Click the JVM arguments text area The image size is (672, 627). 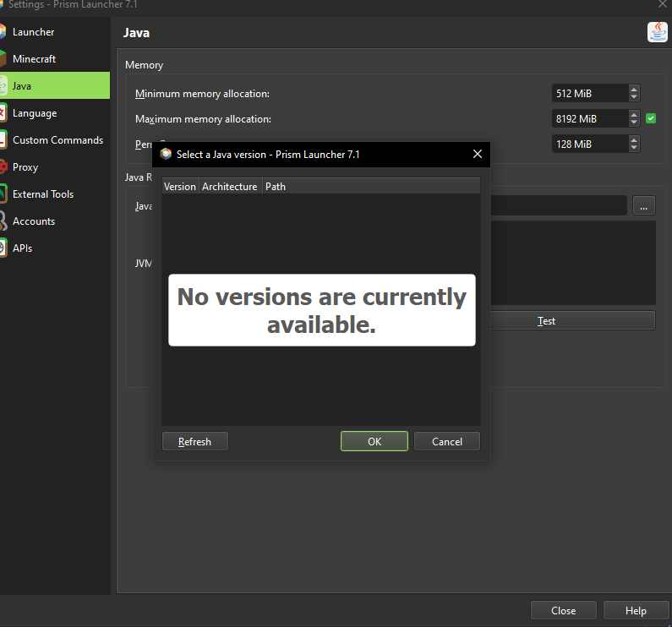click(x=573, y=263)
